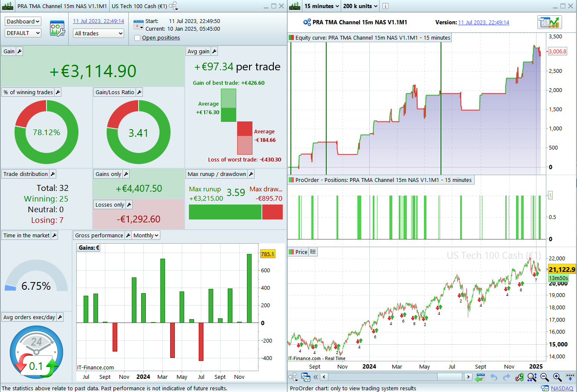Open the chart windows icon in bottom toolbar
The height and width of the screenshot is (392, 577).
point(305,377)
